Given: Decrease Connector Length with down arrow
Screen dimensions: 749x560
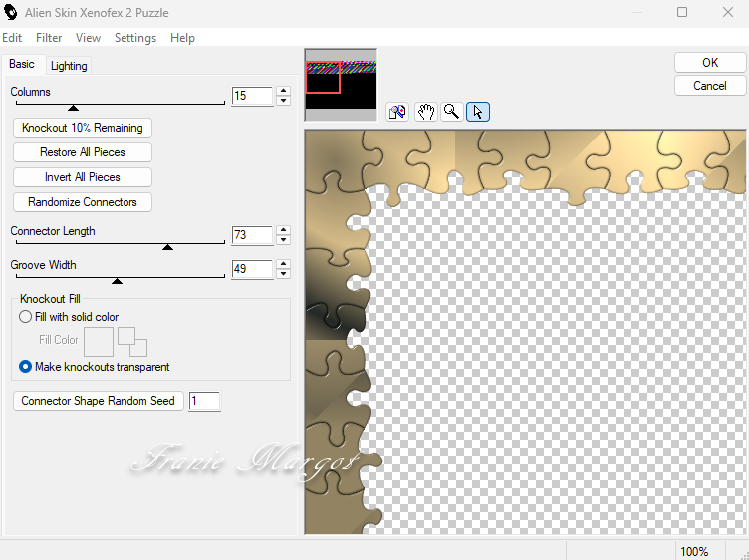Looking at the screenshot, I should [284, 241].
